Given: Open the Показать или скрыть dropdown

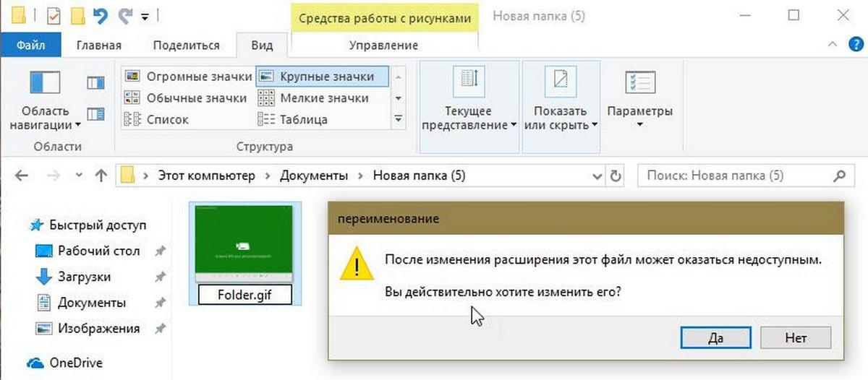Looking at the screenshot, I should pyautogui.click(x=561, y=107).
